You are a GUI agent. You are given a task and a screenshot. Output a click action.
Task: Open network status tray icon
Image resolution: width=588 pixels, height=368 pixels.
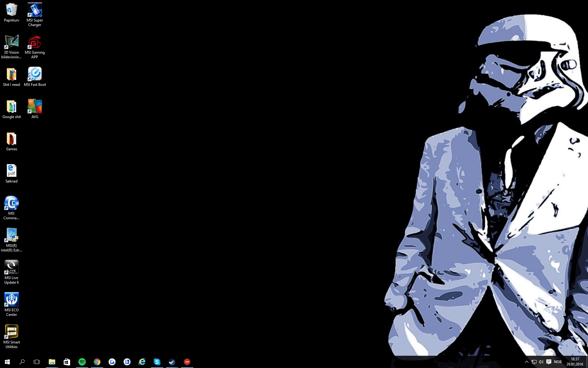pyautogui.click(x=534, y=362)
